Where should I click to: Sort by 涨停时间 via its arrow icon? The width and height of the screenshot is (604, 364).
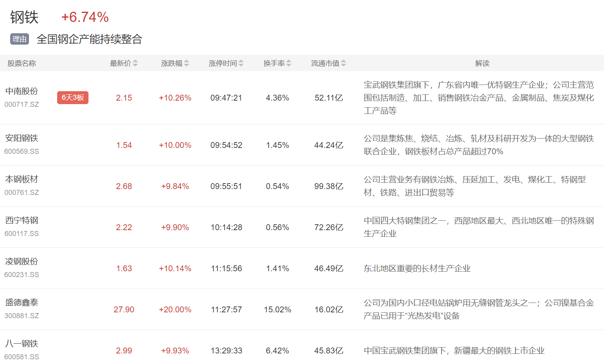coord(241,63)
